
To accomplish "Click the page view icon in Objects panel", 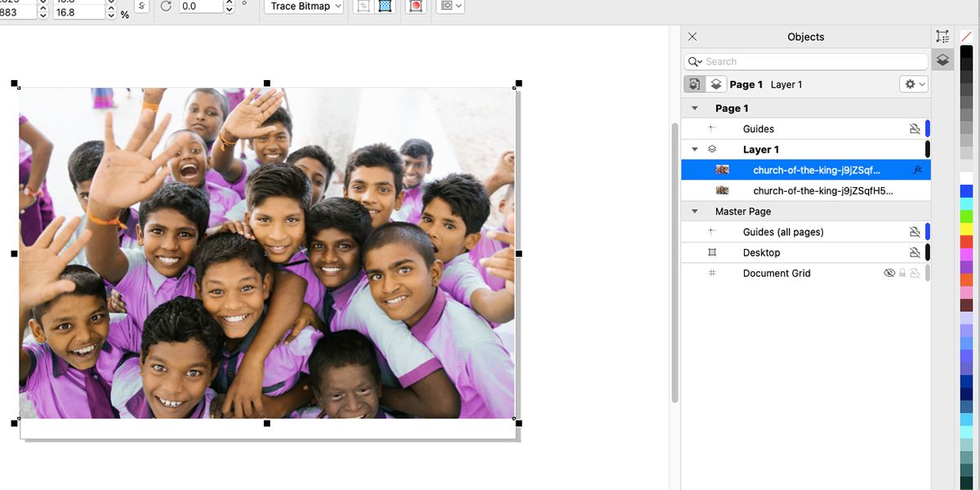I will [694, 84].
